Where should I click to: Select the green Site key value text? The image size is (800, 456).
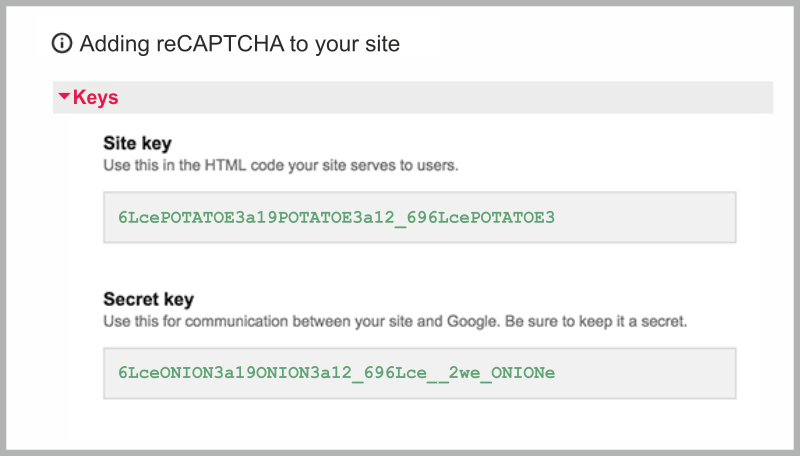(x=336, y=217)
